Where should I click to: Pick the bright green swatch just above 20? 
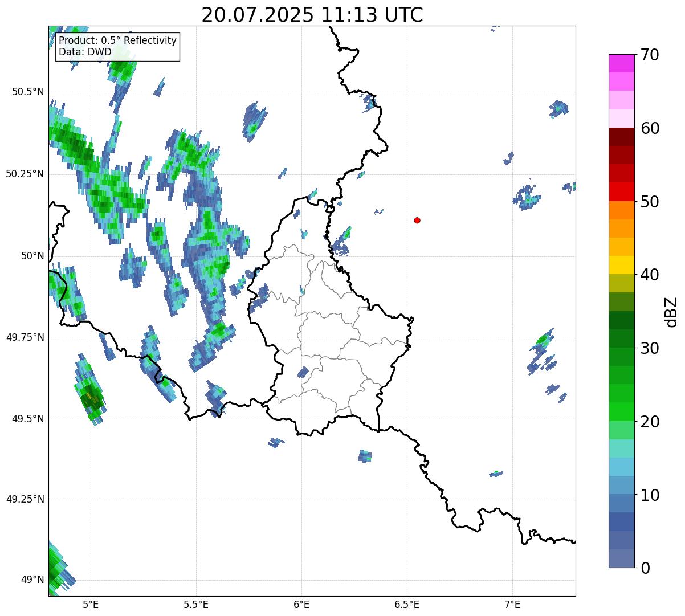(x=622, y=412)
